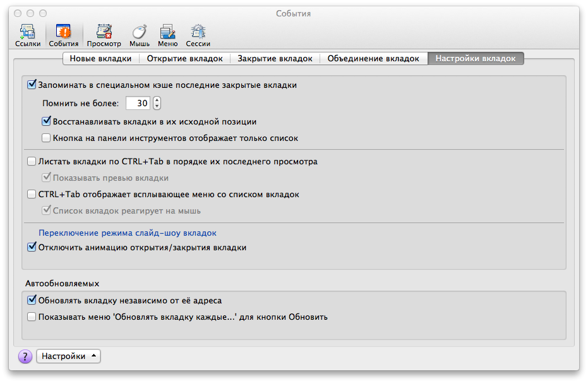This screenshot has width=588, height=383.
Task: Switch to the Мышь (Mouse) pane
Action: click(140, 35)
